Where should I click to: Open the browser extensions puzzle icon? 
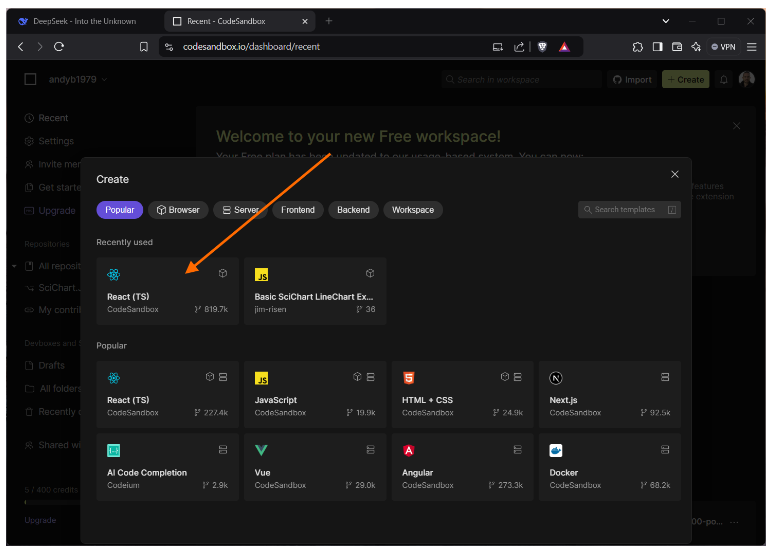click(x=638, y=47)
